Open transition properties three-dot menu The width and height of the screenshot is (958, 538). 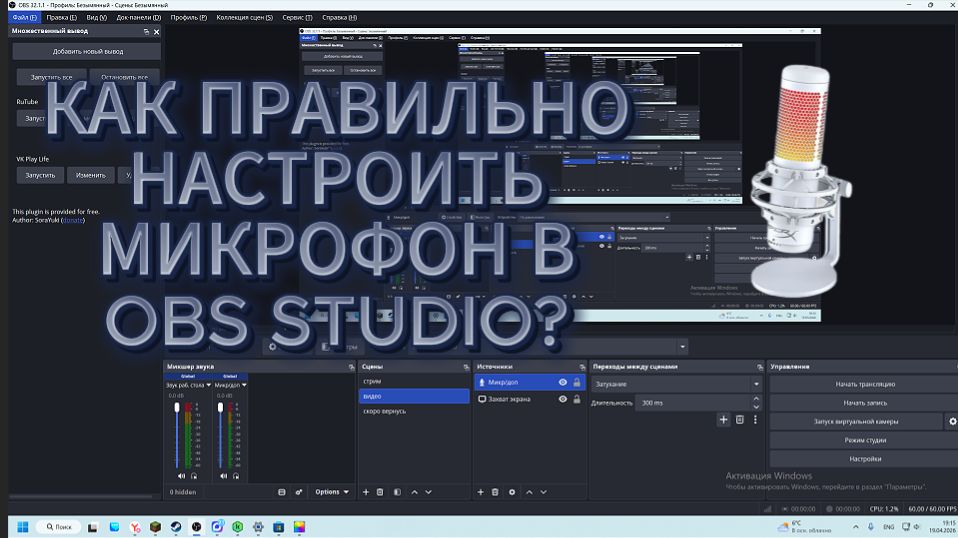755,420
